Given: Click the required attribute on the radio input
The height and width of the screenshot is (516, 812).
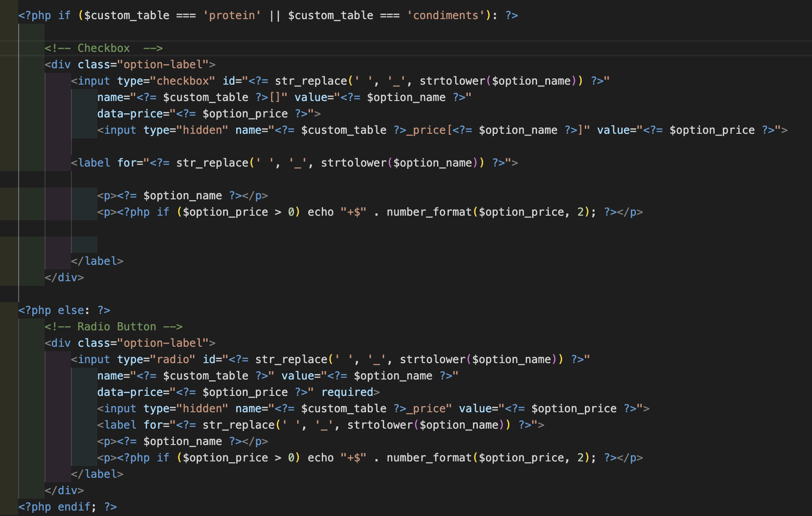Looking at the screenshot, I should 347,392.
